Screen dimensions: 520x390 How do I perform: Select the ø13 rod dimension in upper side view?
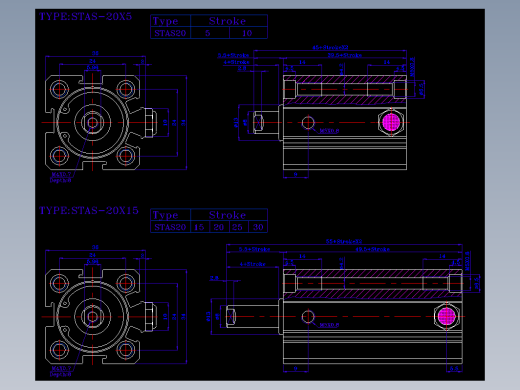point(236,122)
